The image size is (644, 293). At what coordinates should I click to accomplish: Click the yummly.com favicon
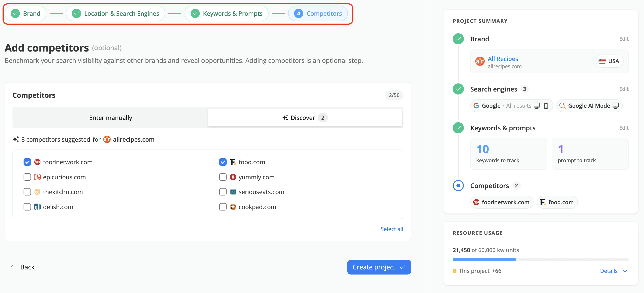(x=233, y=177)
